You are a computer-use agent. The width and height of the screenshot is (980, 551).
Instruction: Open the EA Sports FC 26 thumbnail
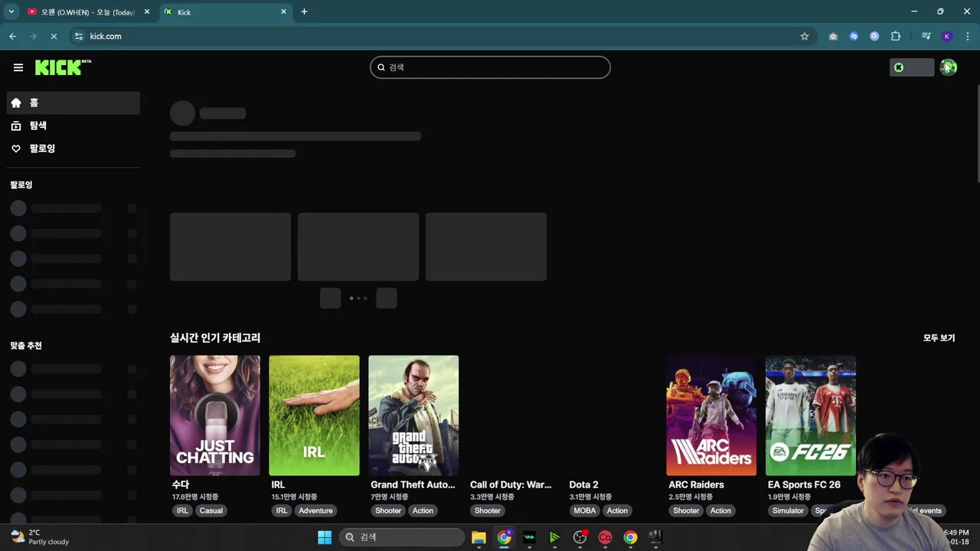(x=811, y=416)
